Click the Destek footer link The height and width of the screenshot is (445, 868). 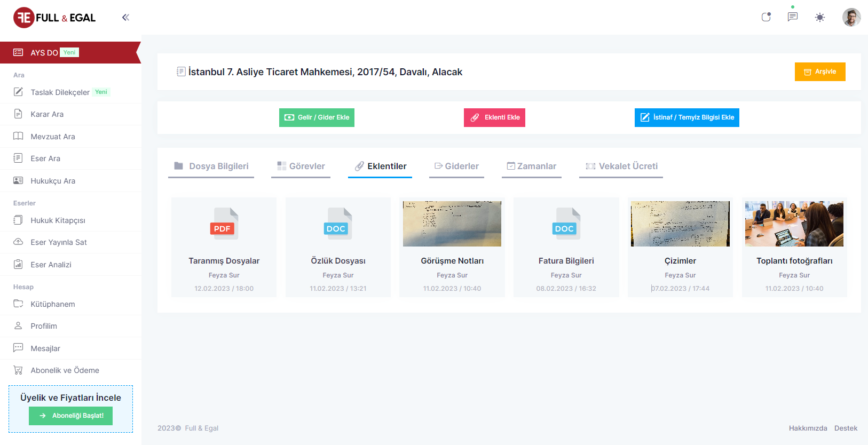pyautogui.click(x=846, y=428)
